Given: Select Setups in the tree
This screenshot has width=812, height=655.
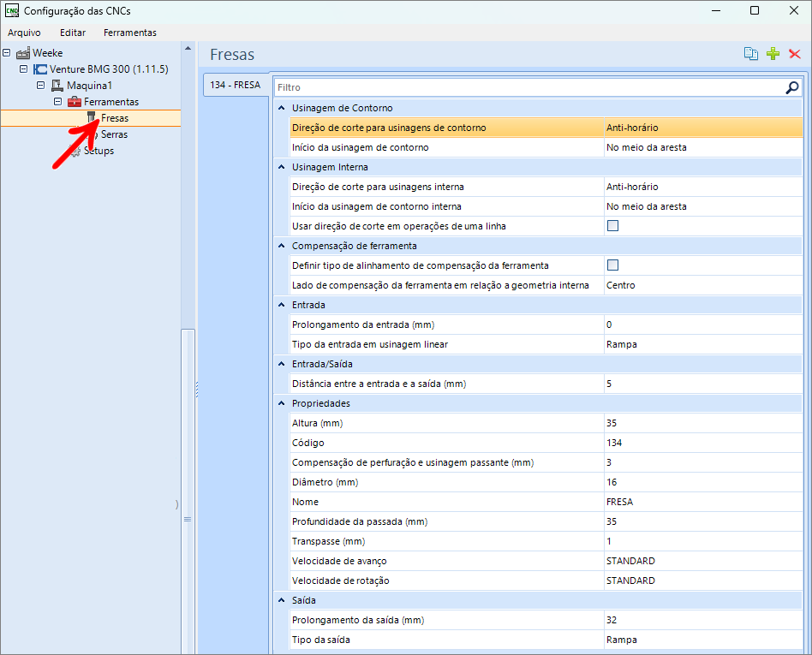Looking at the screenshot, I should (99, 151).
